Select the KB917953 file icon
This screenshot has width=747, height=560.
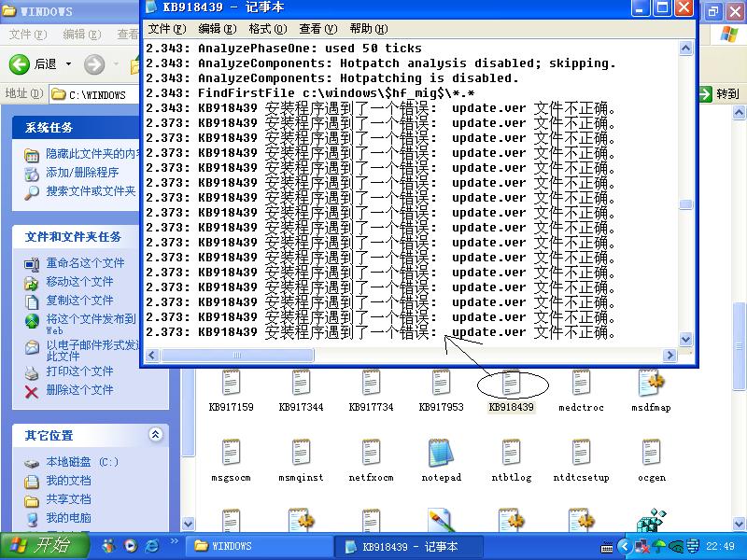tap(441, 383)
